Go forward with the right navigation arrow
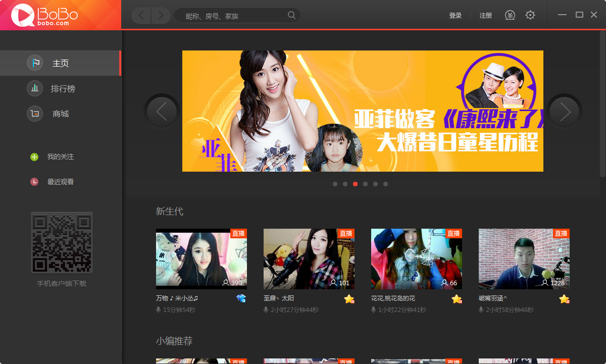 pos(161,16)
